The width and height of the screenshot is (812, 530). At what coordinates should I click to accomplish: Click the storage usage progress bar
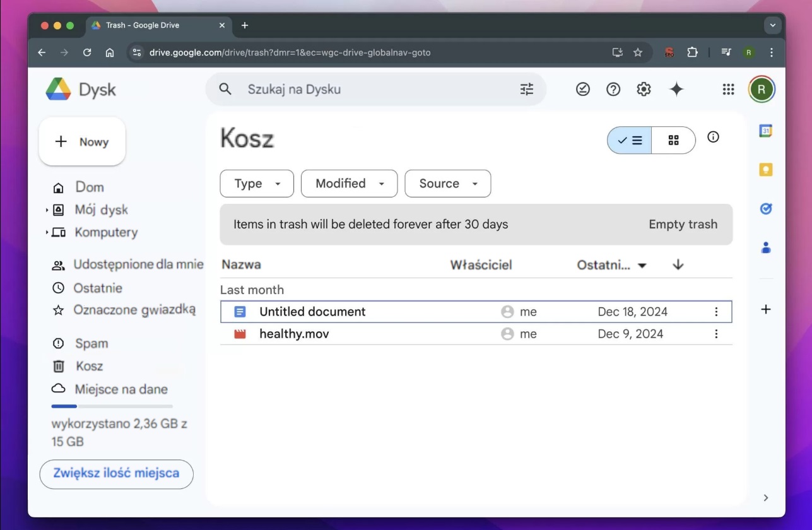point(112,406)
